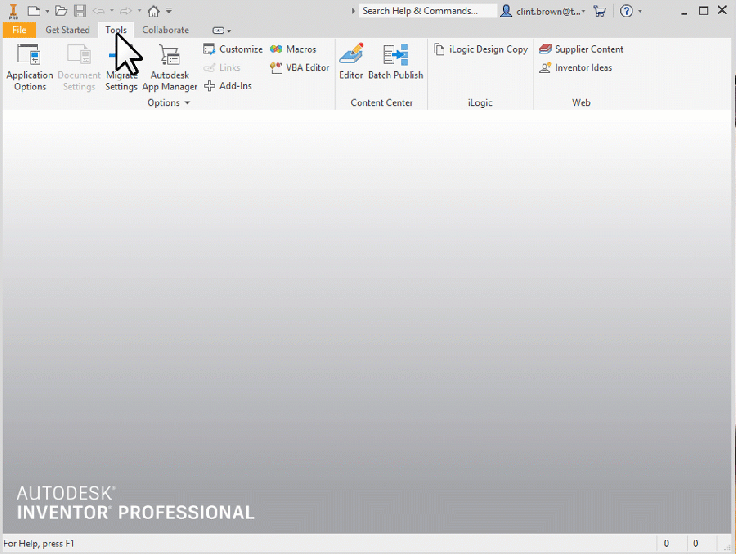Open Inventor Ideas
Screen dimensions: 736x554
pos(575,68)
